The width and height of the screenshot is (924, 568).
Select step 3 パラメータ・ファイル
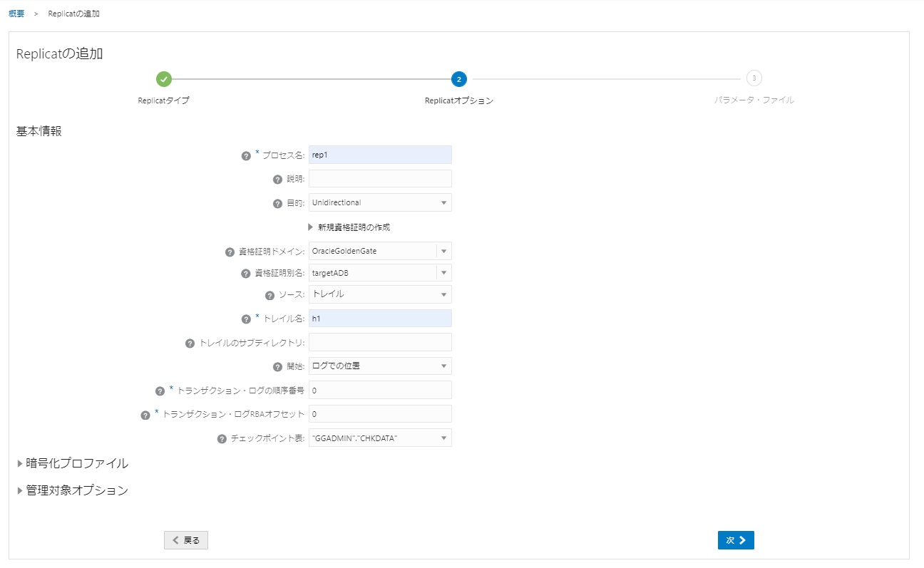point(754,79)
